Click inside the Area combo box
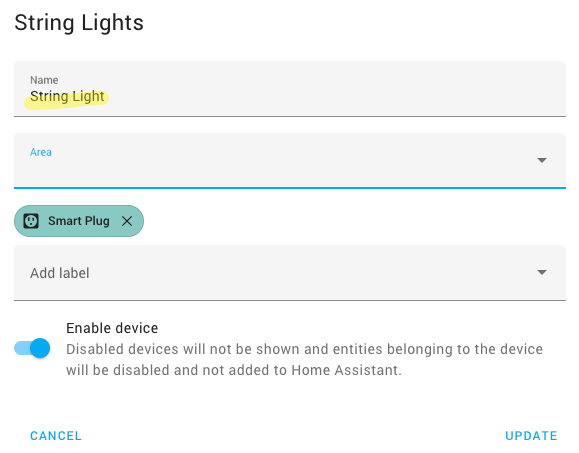 pyautogui.click(x=290, y=161)
